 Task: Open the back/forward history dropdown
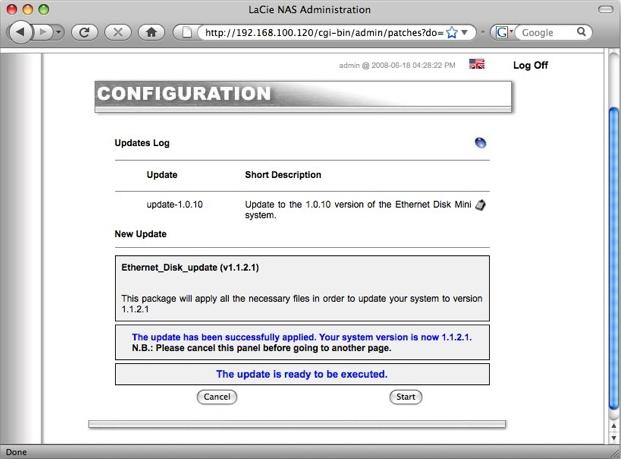coord(59,32)
